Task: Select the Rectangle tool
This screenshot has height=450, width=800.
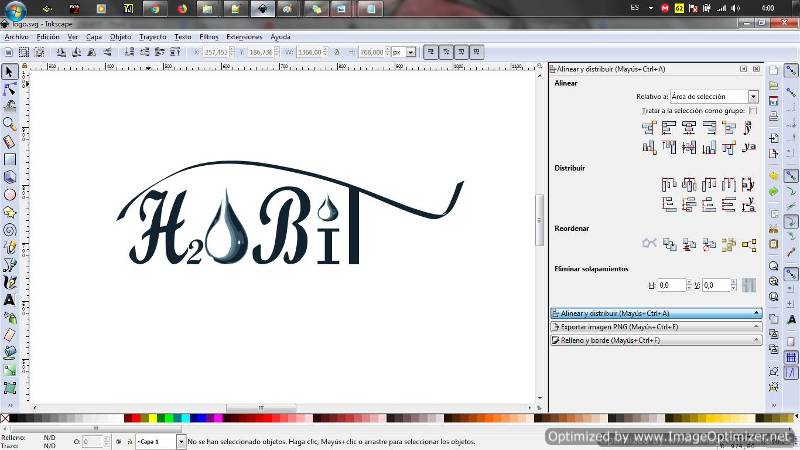Action: click(x=9, y=160)
